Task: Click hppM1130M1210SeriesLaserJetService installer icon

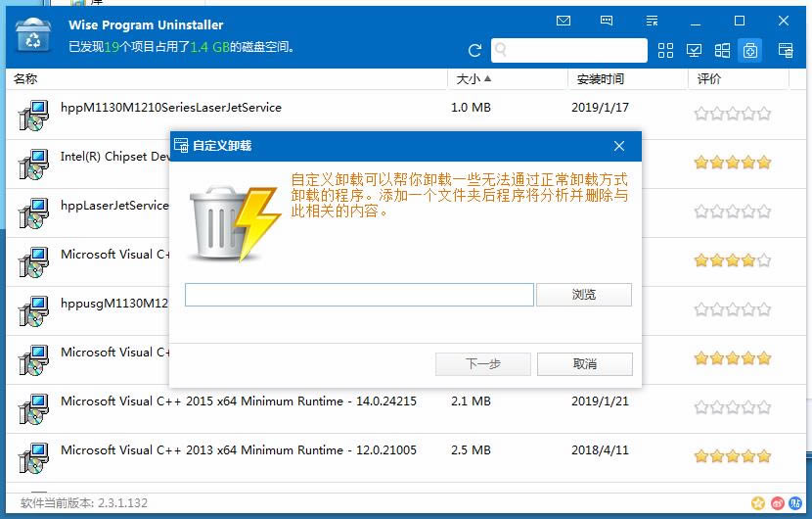Action: (33, 116)
